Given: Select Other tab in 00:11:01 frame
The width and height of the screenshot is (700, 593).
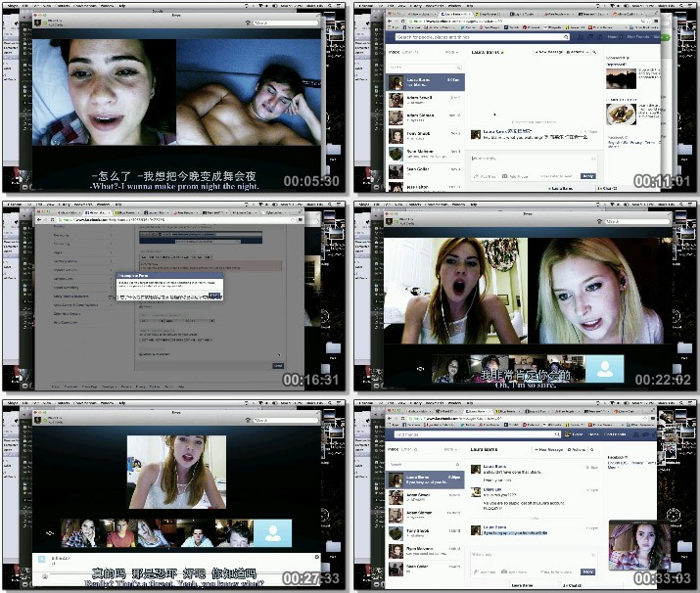Looking at the screenshot, I should click(410, 52).
